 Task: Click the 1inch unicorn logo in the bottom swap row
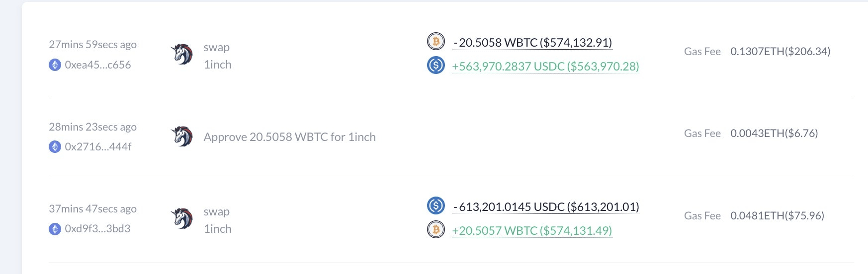click(x=182, y=219)
